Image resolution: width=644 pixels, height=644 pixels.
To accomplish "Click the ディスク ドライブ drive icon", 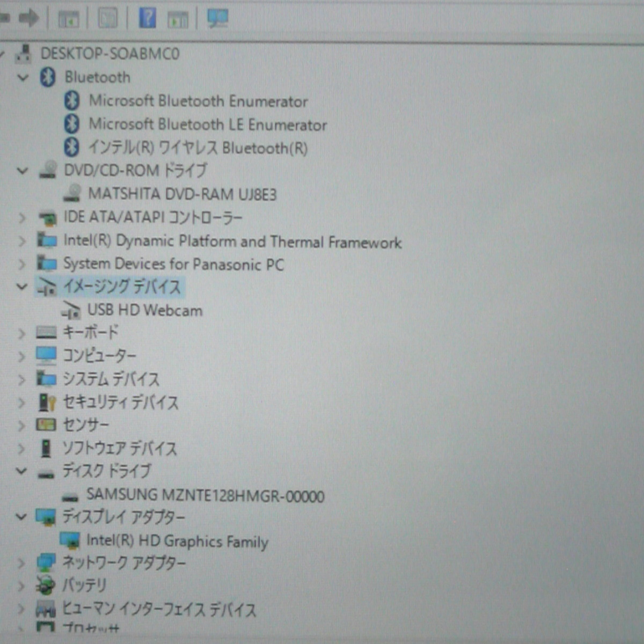I will pyautogui.click(x=46, y=473).
